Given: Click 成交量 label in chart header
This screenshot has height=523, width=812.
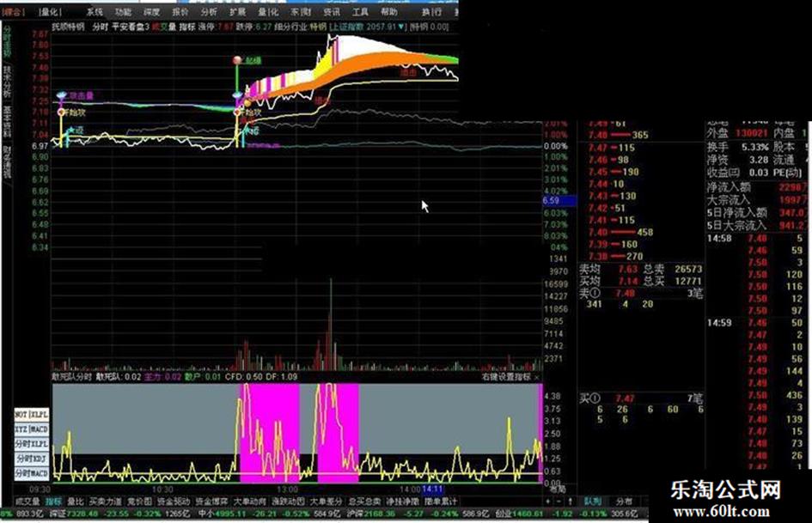Looking at the screenshot, I should [163, 27].
